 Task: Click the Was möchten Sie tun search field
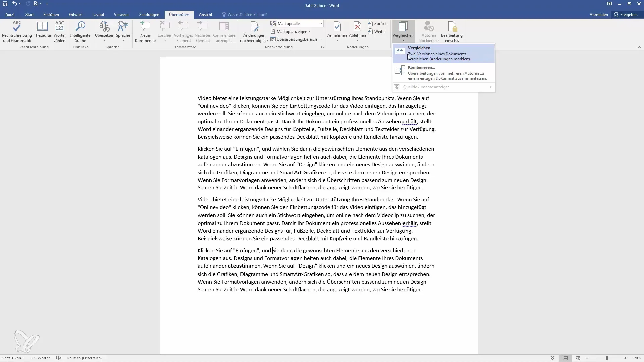(245, 15)
